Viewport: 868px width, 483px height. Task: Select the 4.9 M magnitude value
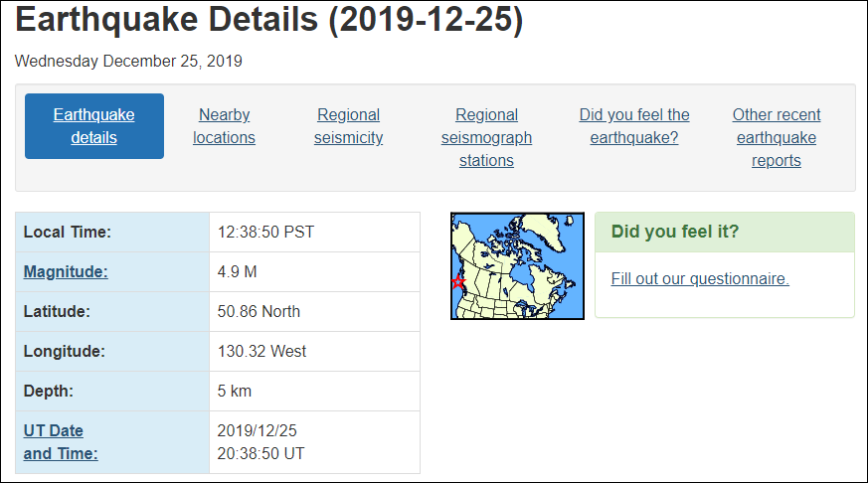click(237, 271)
